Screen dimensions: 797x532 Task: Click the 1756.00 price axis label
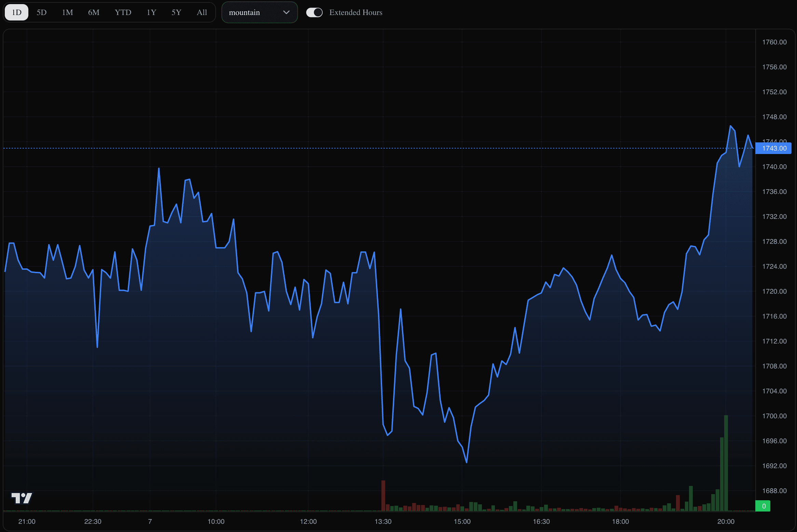[x=774, y=67]
